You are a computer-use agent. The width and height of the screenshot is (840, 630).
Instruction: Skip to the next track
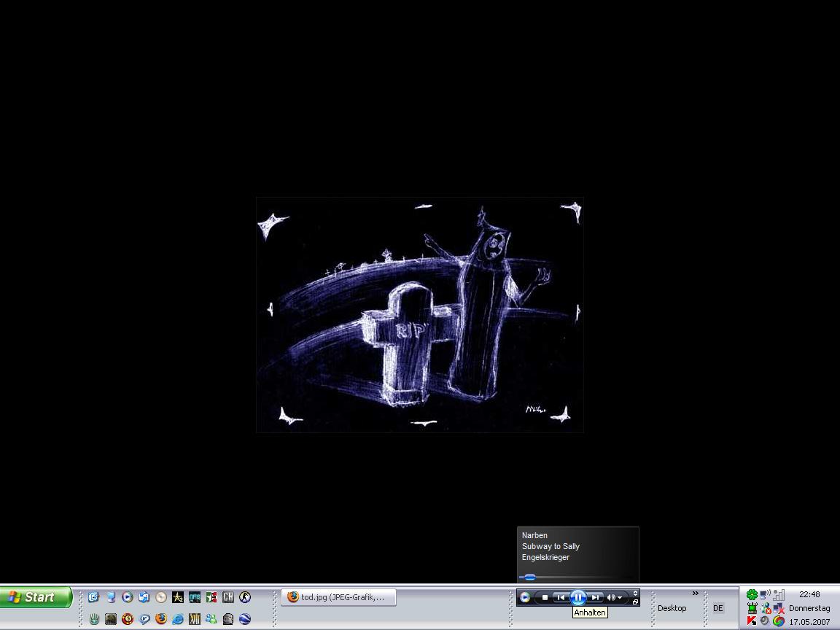pos(596,597)
